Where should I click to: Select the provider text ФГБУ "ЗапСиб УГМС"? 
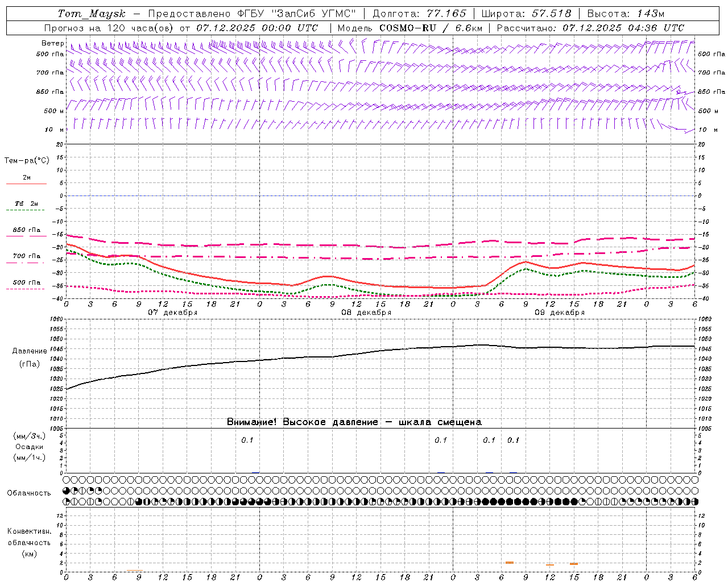[296, 14]
